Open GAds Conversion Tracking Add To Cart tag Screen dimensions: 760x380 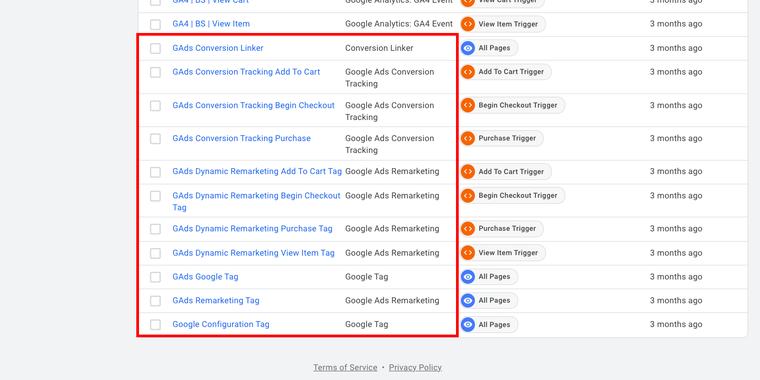point(246,72)
